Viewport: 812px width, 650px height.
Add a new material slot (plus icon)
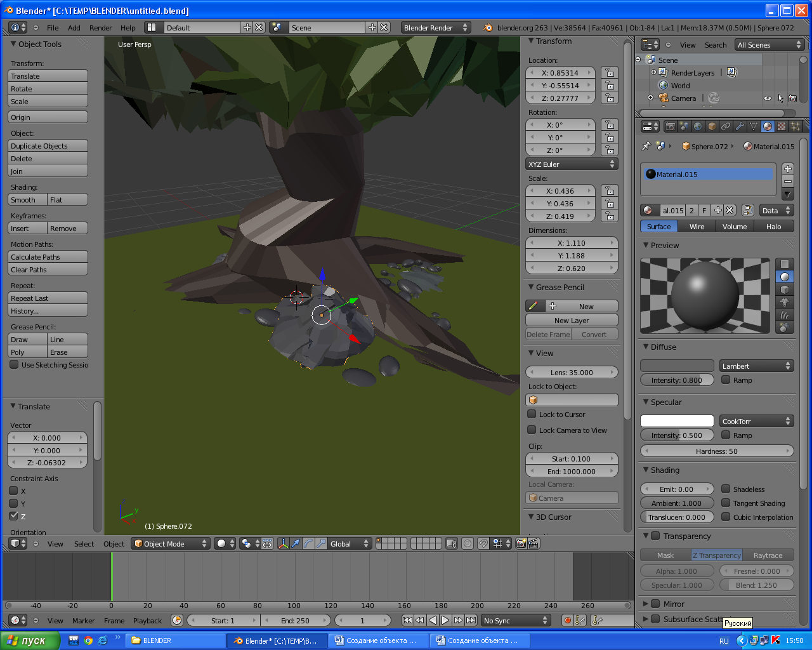[788, 169]
